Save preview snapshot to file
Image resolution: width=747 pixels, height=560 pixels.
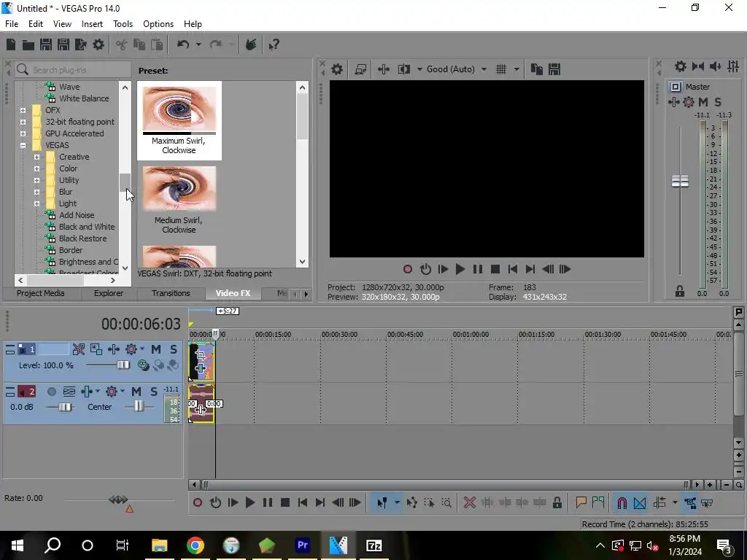click(554, 69)
